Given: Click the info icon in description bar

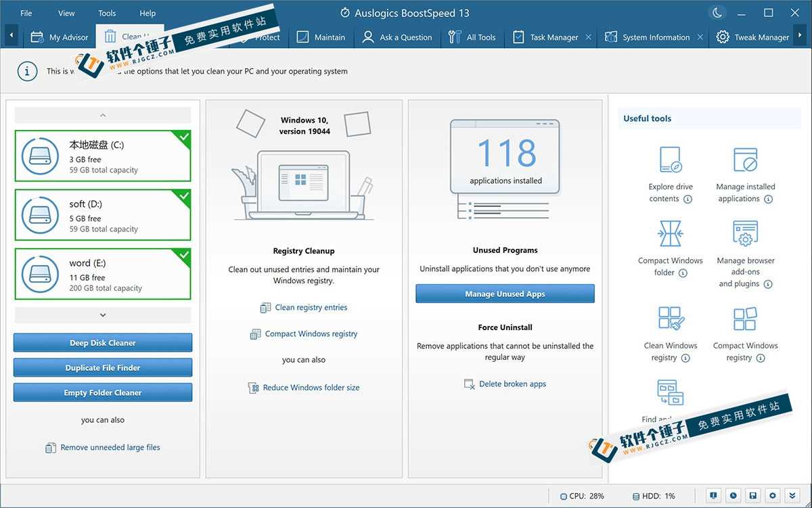Looking at the screenshot, I should pos(27,71).
